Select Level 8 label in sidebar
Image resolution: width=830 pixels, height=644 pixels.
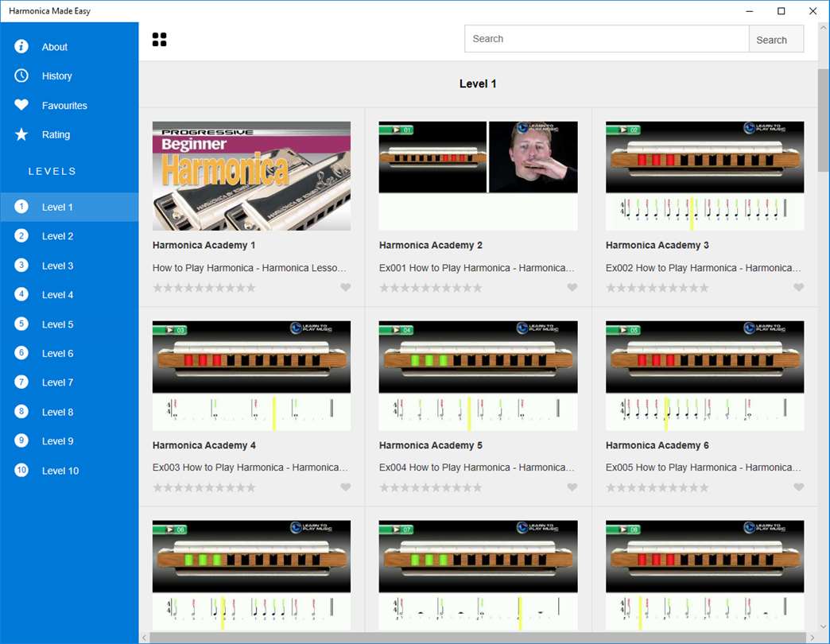[x=58, y=412]
